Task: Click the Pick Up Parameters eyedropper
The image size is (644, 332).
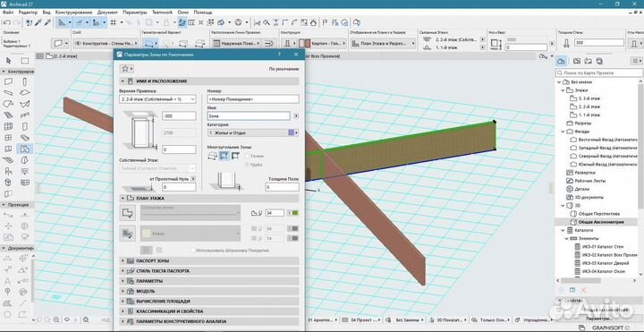Action: (x=38, y=22)
